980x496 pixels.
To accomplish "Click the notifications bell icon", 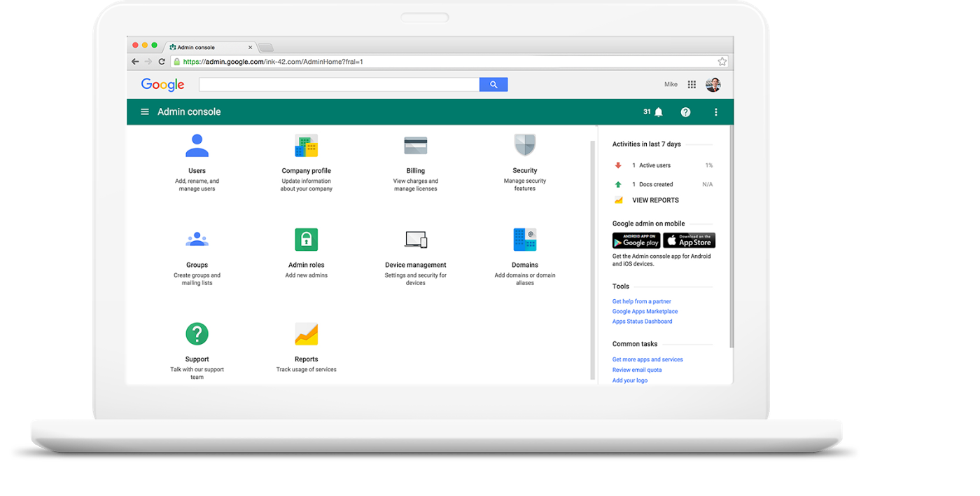I will [x=658, y=112].
